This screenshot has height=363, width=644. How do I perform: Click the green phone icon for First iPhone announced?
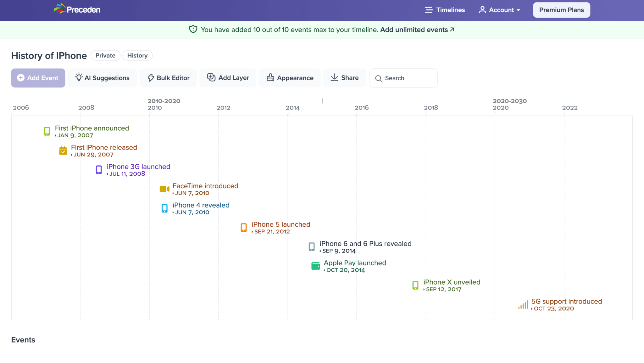pyautogui.click(x=47, y=131)
